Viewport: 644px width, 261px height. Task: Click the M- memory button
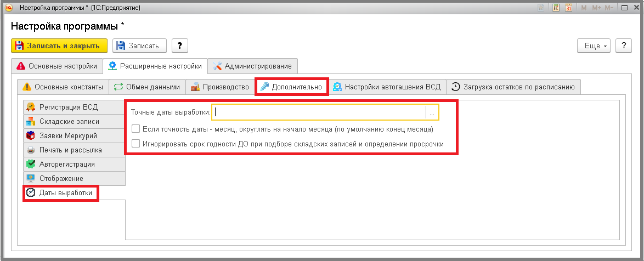coord(609,7)
